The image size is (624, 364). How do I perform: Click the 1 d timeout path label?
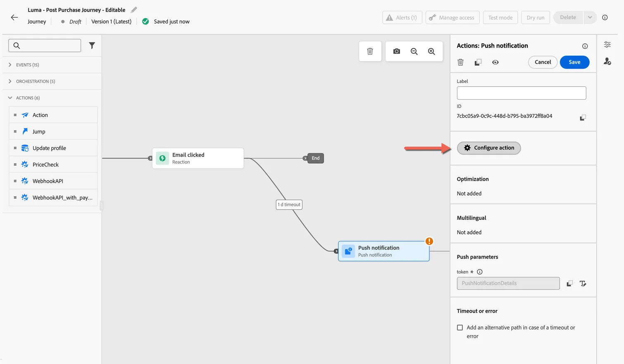289,205
